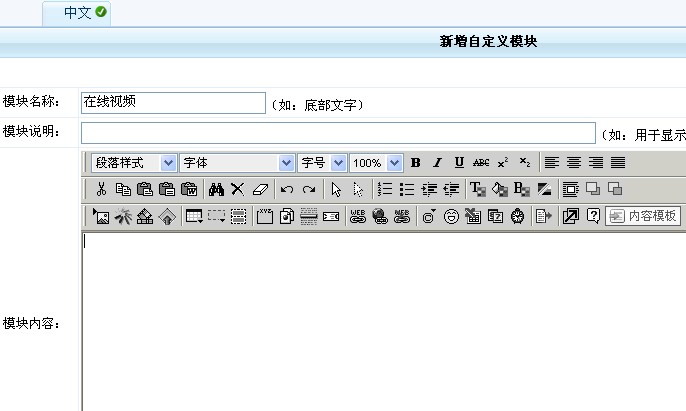686x411 pixels.
Task: Toggle underline formatting
Action: [459, 162]
